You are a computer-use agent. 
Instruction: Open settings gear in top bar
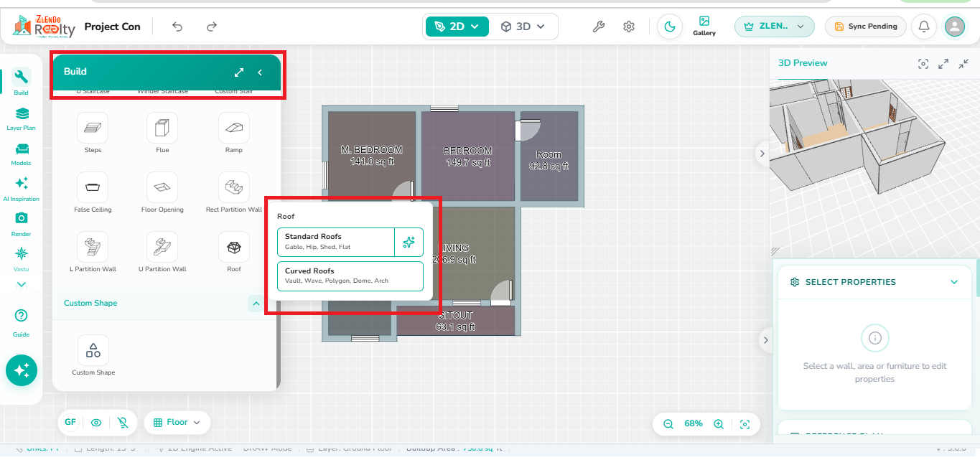pos(629,27)
